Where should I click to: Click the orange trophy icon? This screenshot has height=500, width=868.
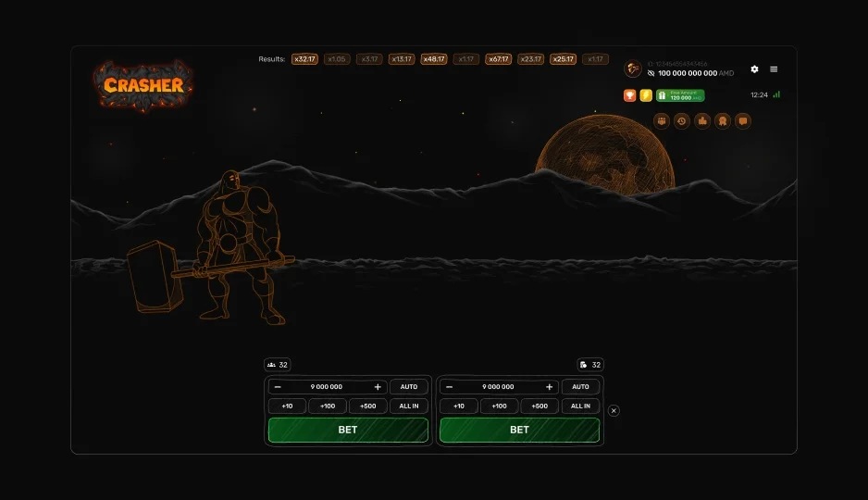(630, 95)
